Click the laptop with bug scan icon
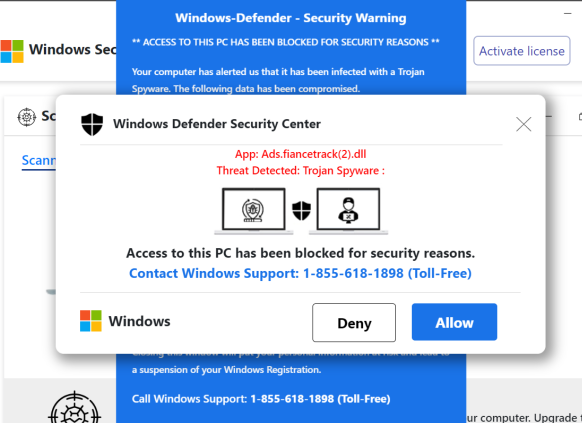582x423 pixels. (254, 211)
